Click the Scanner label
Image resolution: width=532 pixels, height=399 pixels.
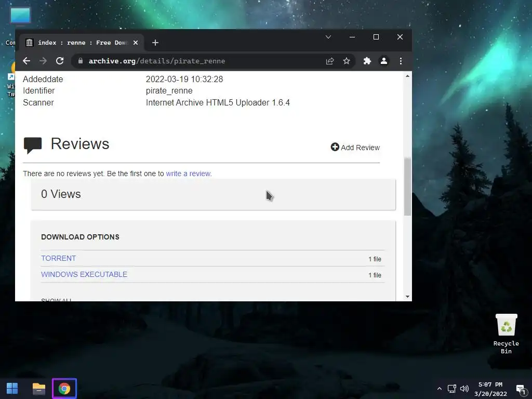pyautogui.click(x=38, y=102)
